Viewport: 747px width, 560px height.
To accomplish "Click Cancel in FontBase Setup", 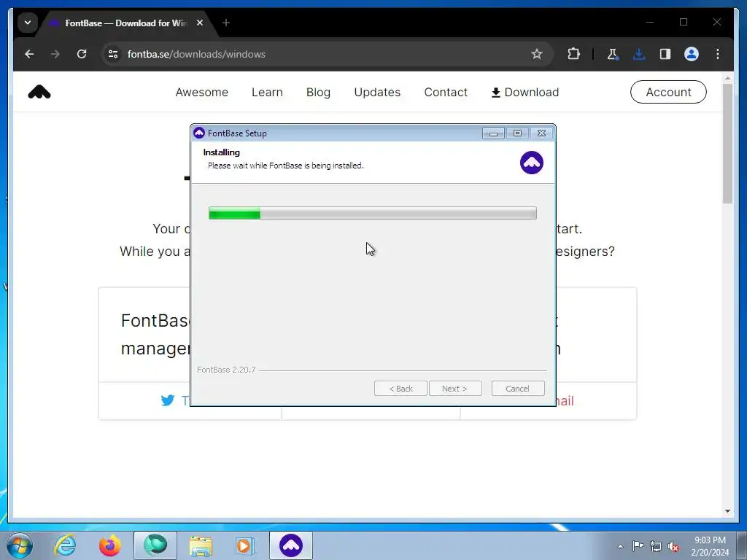I will pyautogui.click(x=518, y=389).
